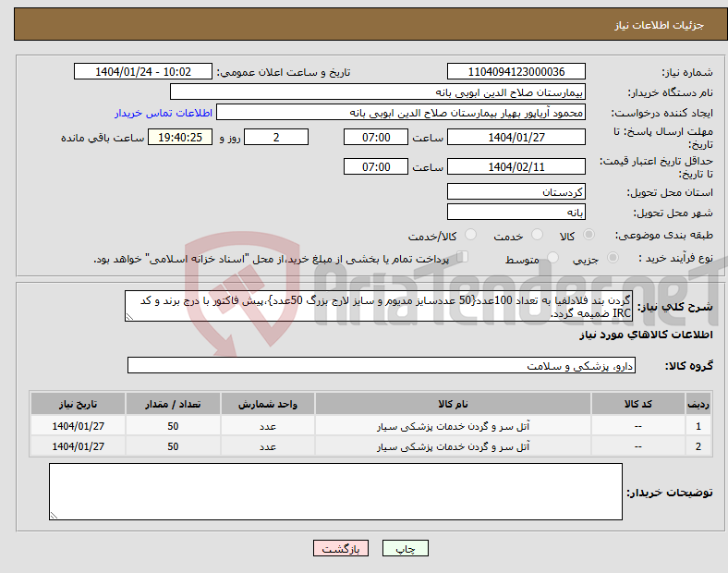This screenshot has height=573, width=728.
Task: Click the شرح کلی نیاز text area
Action: tap(379, 306)
